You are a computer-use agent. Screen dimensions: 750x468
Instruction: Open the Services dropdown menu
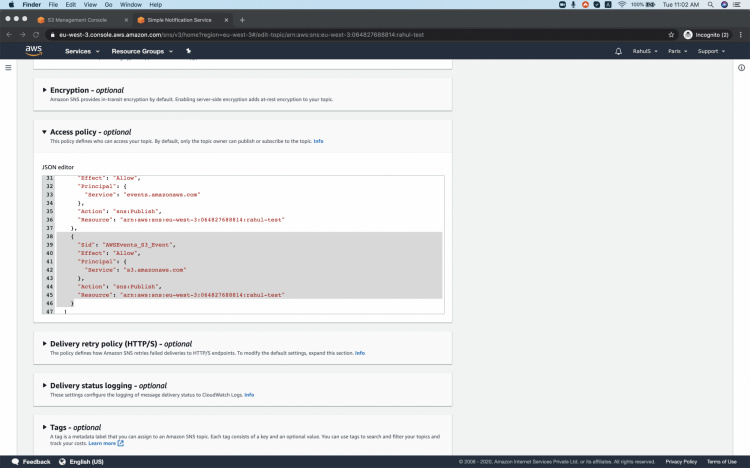click(81, 51)
